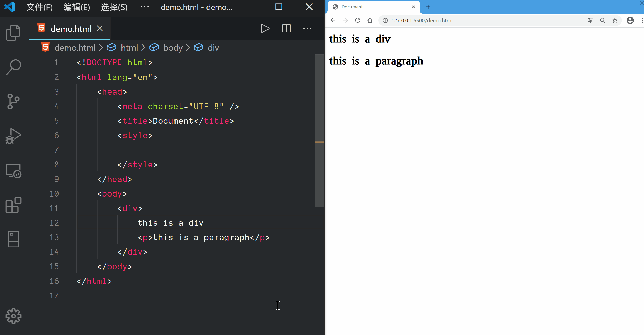Open the Search view icon

click(13, 67)
